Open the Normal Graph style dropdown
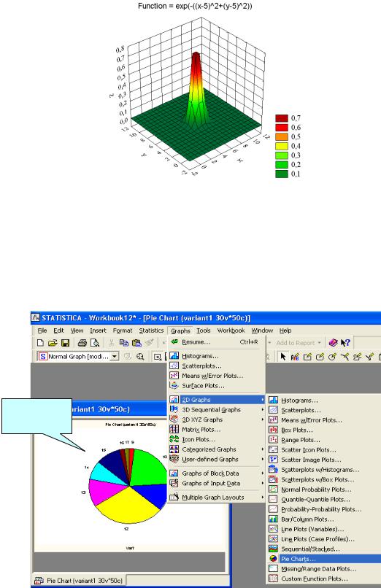381x588 pixels. 115,356
